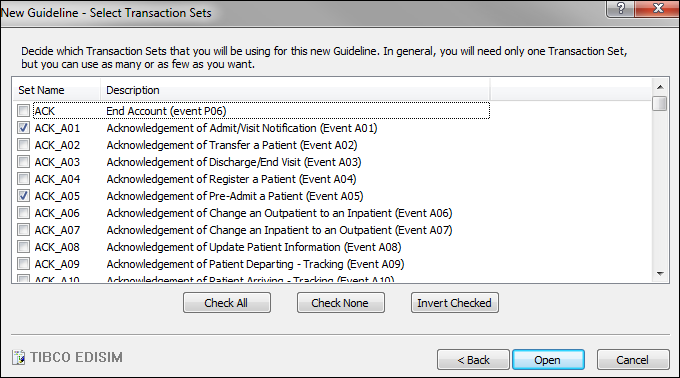Viewport: 680px width, 378px height.
Task: Uncheck the ACK_A01 checkbox
Action: tap(23, 127)
